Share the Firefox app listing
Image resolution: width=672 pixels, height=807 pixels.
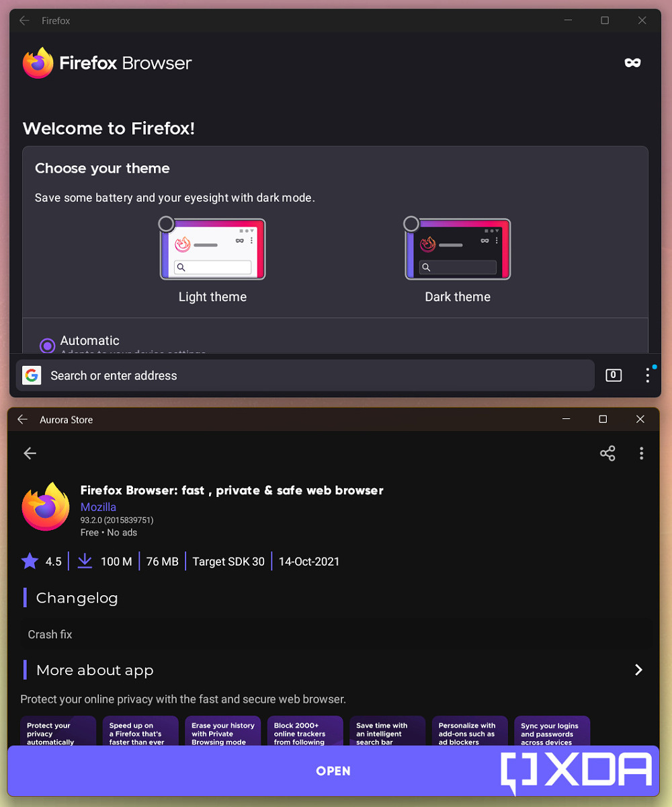tap(607, 453)
